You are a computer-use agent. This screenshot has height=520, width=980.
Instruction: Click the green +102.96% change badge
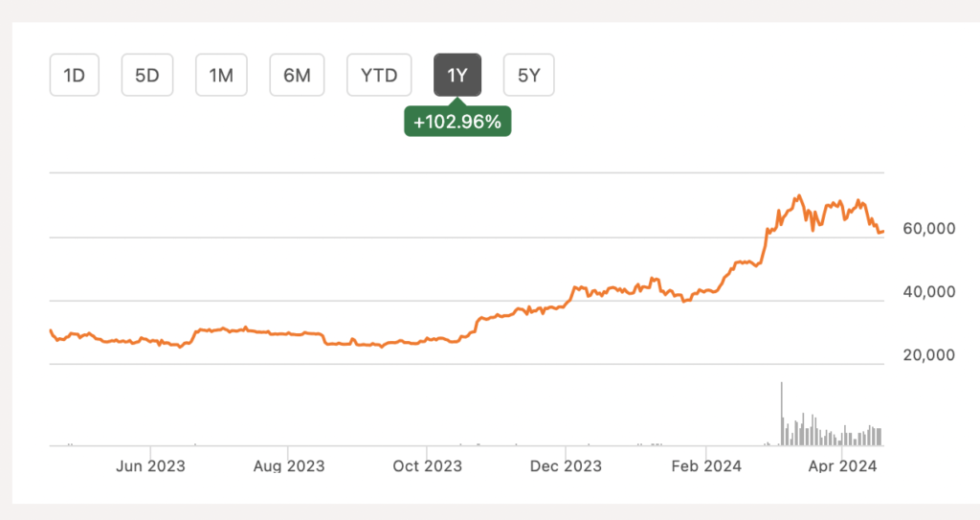pyautogui.click(x=457, y=123)
